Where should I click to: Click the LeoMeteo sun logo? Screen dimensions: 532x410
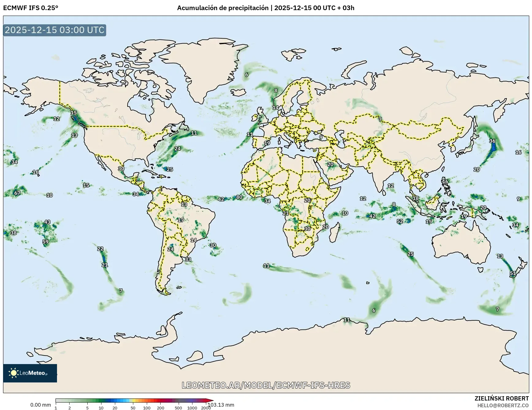(13, 373)
